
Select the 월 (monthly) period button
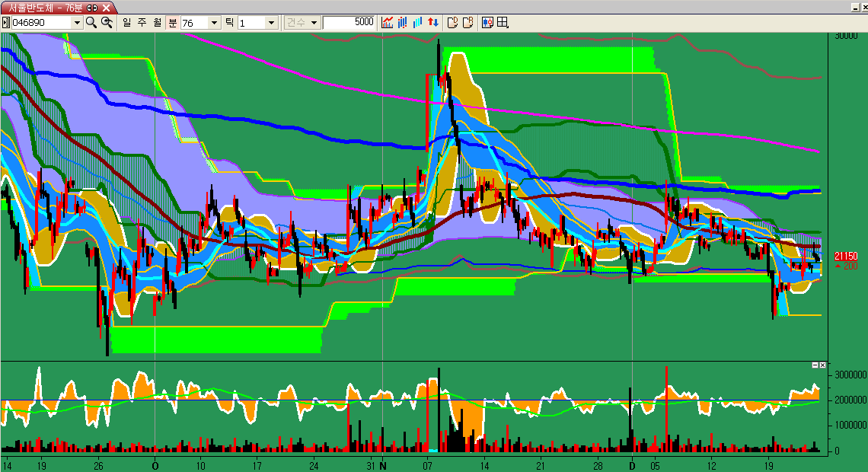tap(157, 22)
